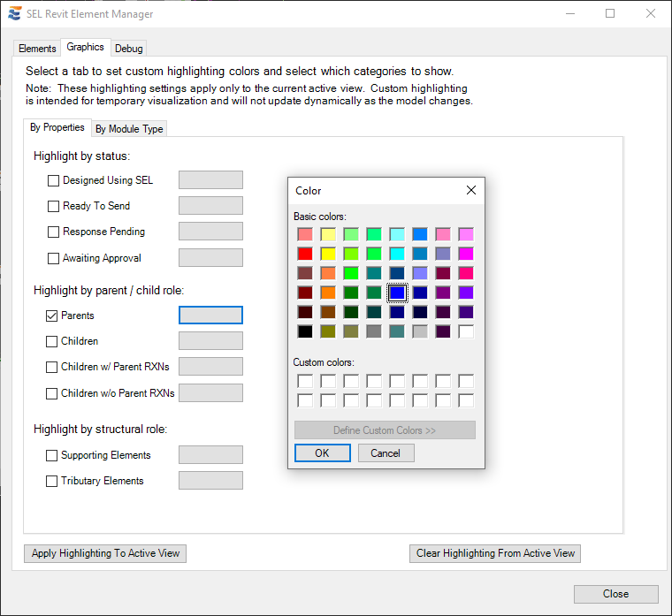This screenshot has height=616, width=672.
Task: Choose the cyan basic color swatch
Action: pos(397,254)
